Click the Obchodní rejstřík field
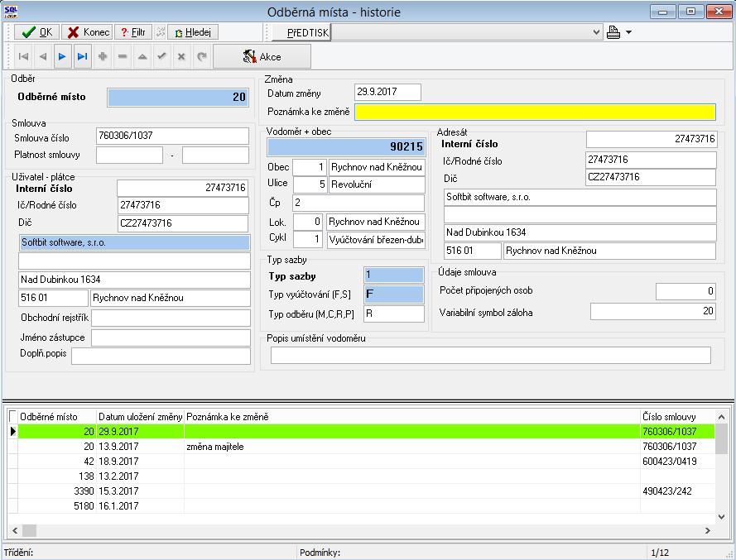Screen dimensions: 736x560 click(x=171, y=318)
